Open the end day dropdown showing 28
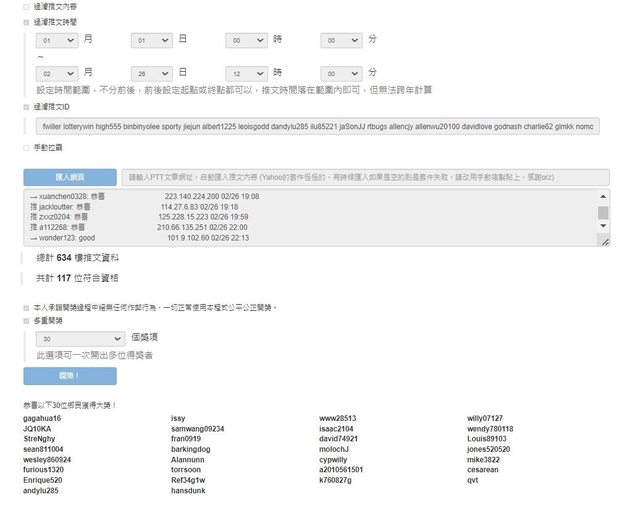The image size is (640, 505). point(152,74)
